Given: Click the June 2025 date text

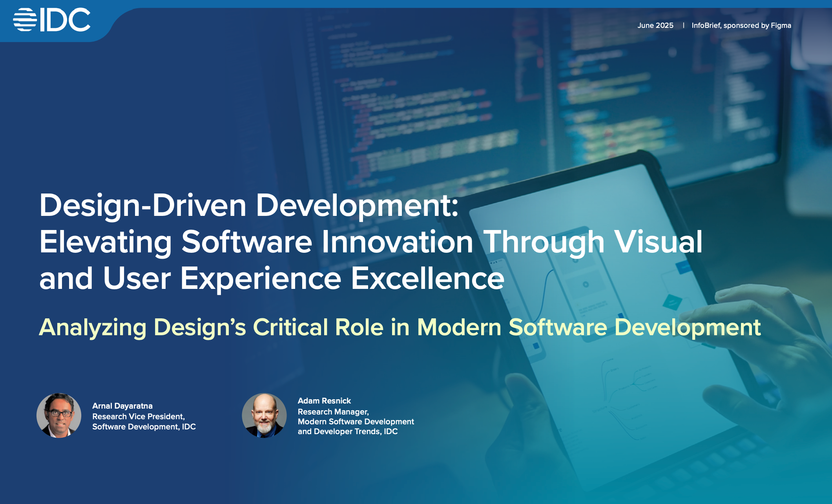Looking at the screenshot, I should point(655,26).
